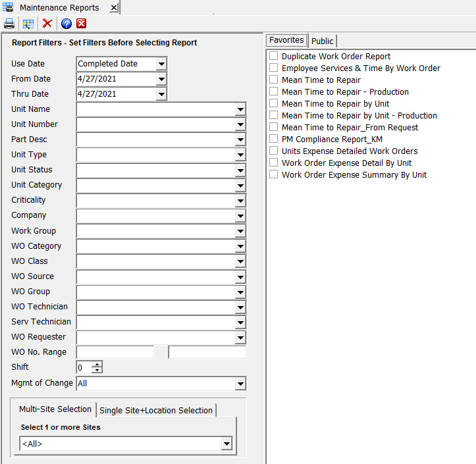The width and height of the screenshot is (476, 464).
Task: Click the Maintenance Reports window icon
Action: click(8, 7)
